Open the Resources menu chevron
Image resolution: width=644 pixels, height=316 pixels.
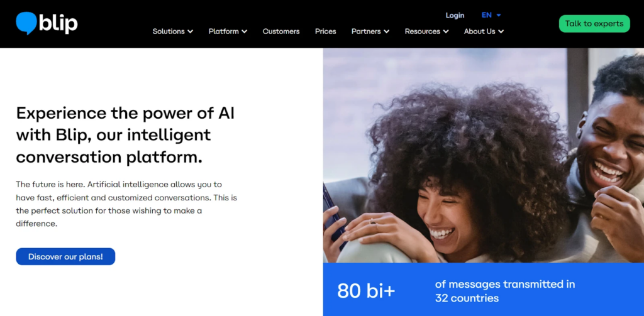click(x=446, y=31)
